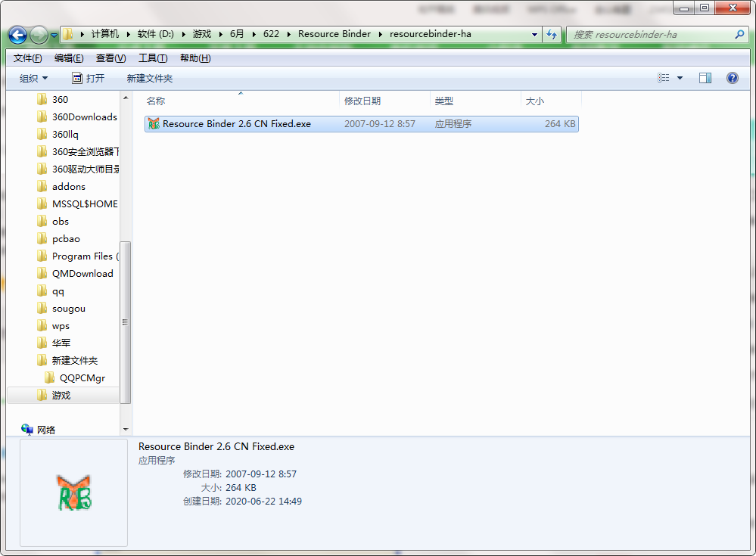Click the folder icon in address bar

click(68, 34)
